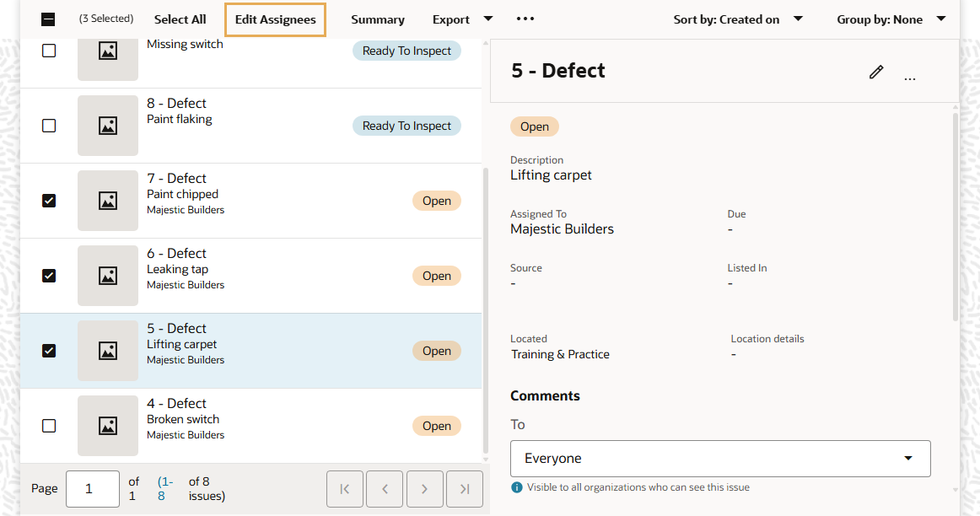
Task: Click the Edit Assignees button
Action: click(x=276, y=19)
